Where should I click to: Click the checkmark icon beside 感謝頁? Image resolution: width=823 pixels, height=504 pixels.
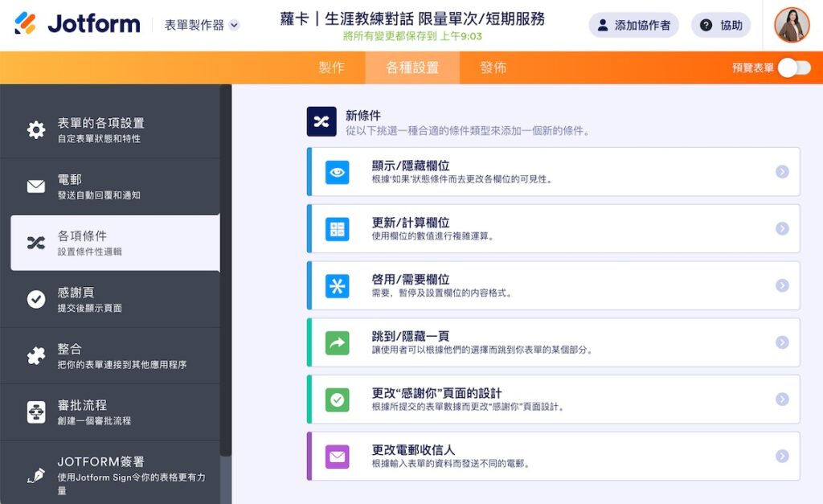click(x=36, y=299)
